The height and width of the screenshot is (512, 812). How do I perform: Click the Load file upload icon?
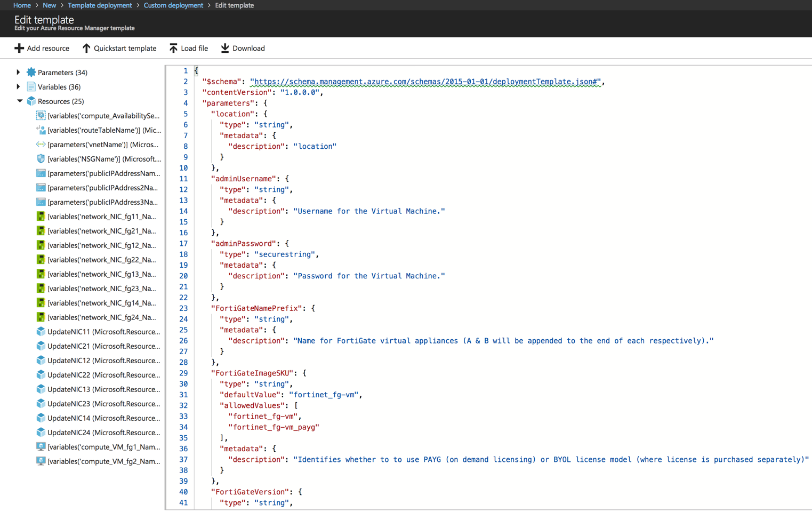click(172, 48)
